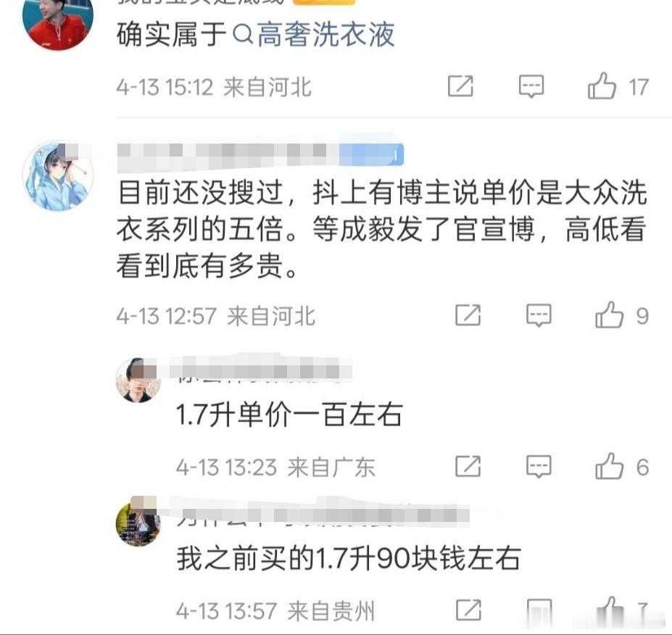672x635 pixels.
Task: Reply to the 4-13 12:57 comment
Action: coord(539,315)
